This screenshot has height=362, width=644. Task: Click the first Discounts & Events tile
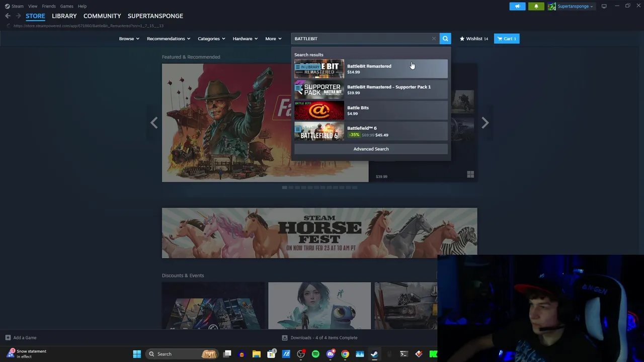pyautogui.click(x=213, y=306)
